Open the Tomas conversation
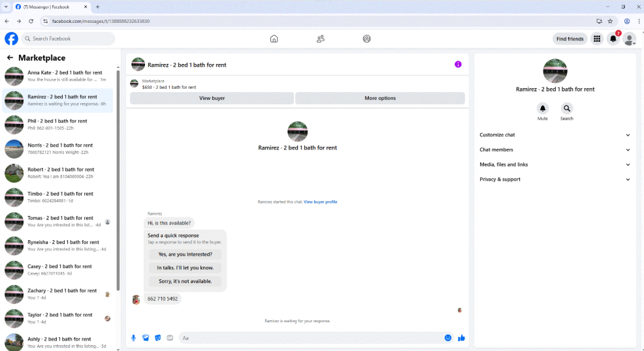This screenshot has height=351, width=644. click(x=58, y=221)
